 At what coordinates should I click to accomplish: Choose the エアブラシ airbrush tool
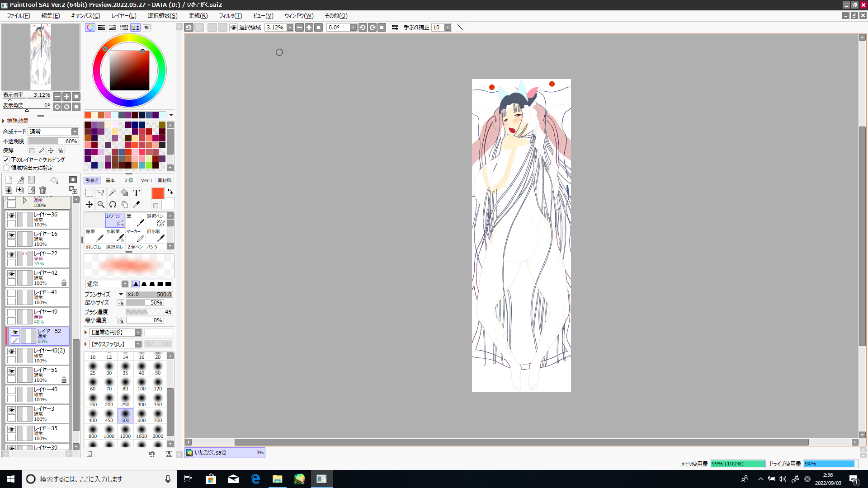tap(115, 220)
